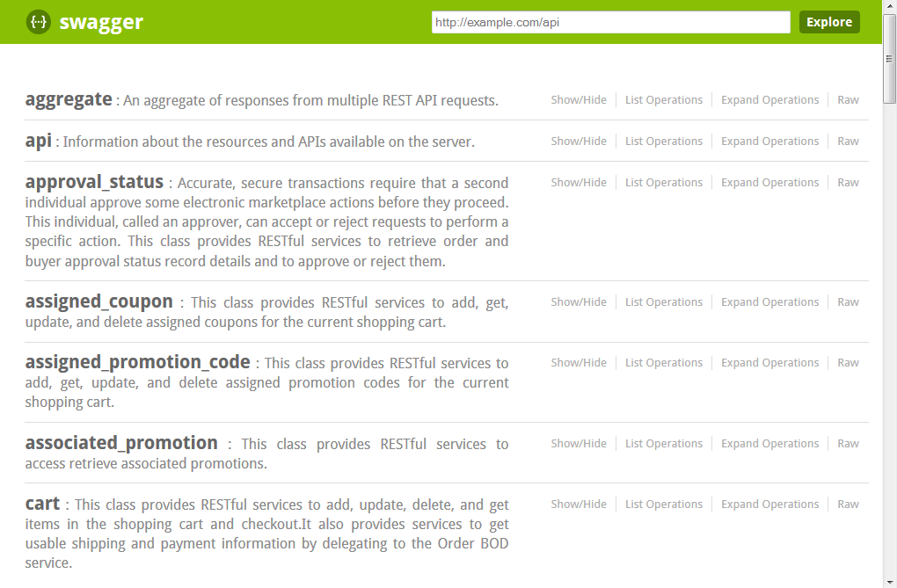Expand Operations for the api resource

point(769,142)
